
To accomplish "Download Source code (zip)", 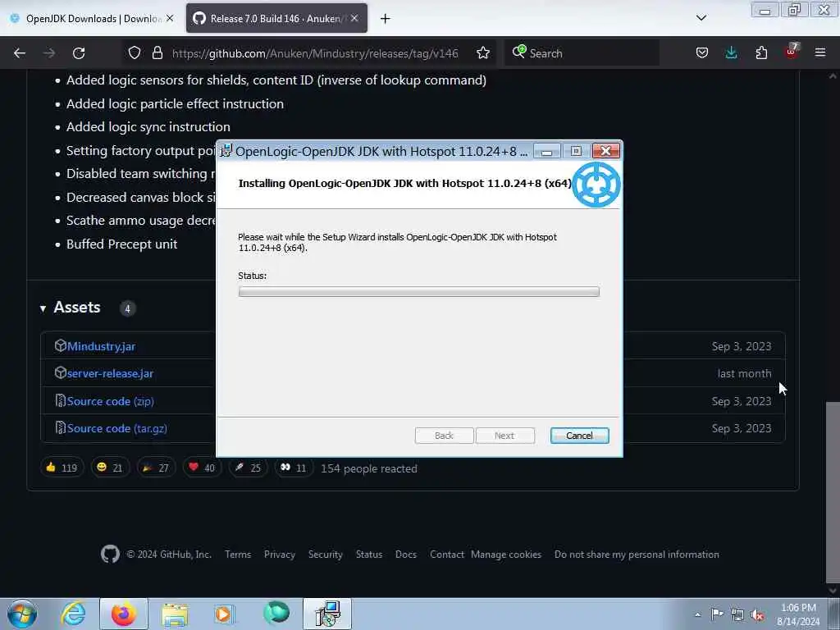I will 111,401.
